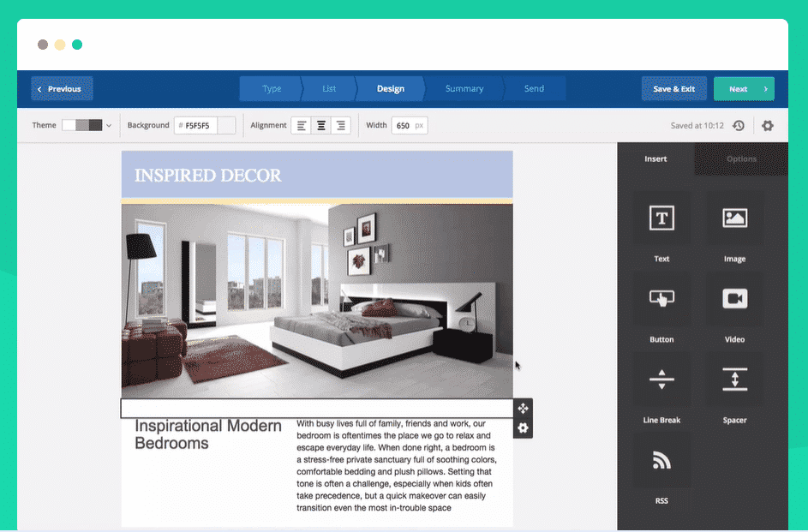Edit the Width value field
The height and width of the screenshot is (532, 808).
410,125
